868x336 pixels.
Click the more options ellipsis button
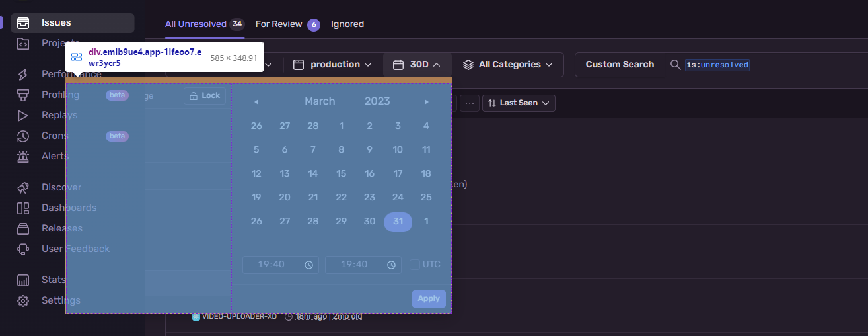(x=470, y=103)
